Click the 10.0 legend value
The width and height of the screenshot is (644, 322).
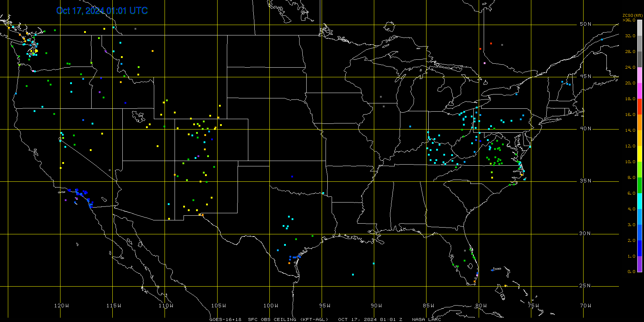click(630, 162)
